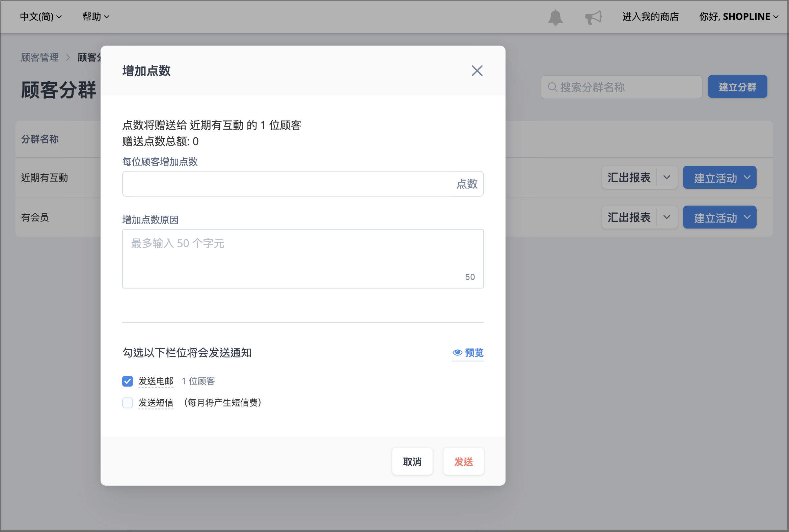Click 顾客管理 breadcrumb link

tap(40, 57)
